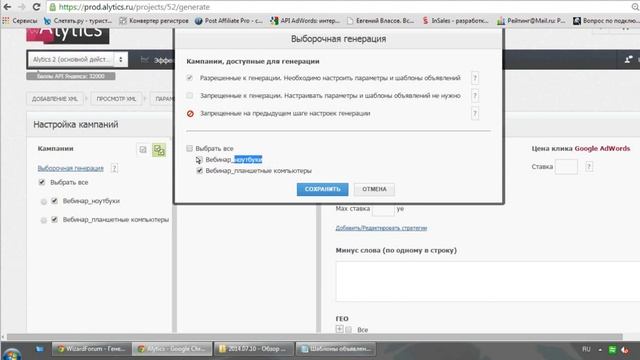Open the Вопрос по подклю bookmark
This screenshot has height=360, width=640.
pos(606,20)
